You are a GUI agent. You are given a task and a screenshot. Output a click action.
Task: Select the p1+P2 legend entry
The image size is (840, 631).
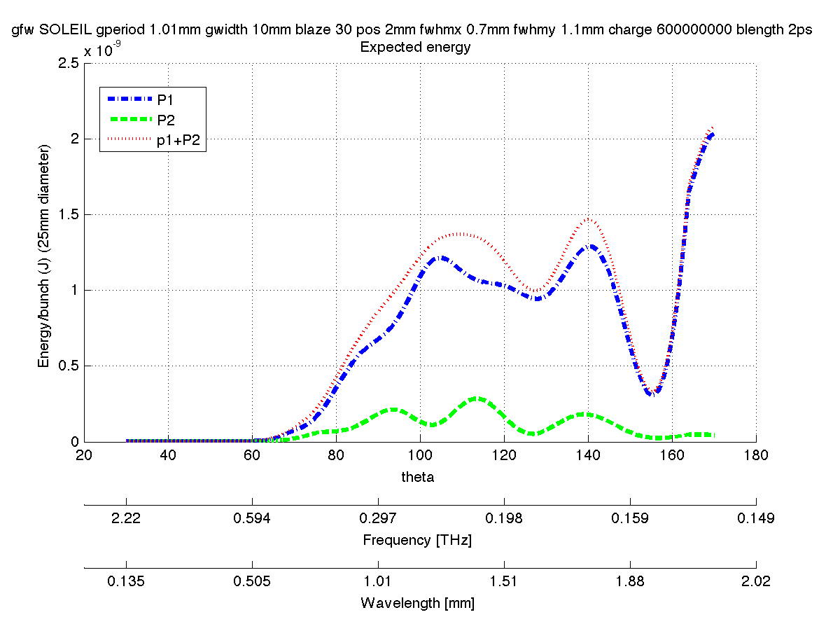[153, 140]
